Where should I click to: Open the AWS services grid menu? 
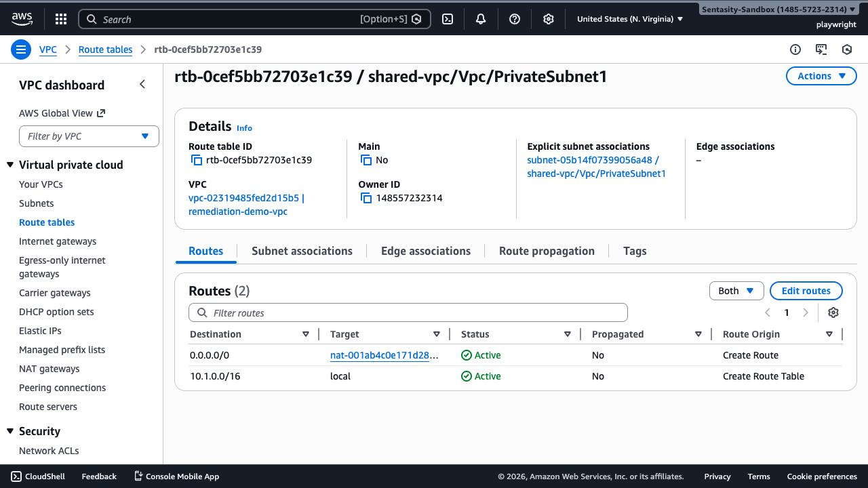(61, 19)
